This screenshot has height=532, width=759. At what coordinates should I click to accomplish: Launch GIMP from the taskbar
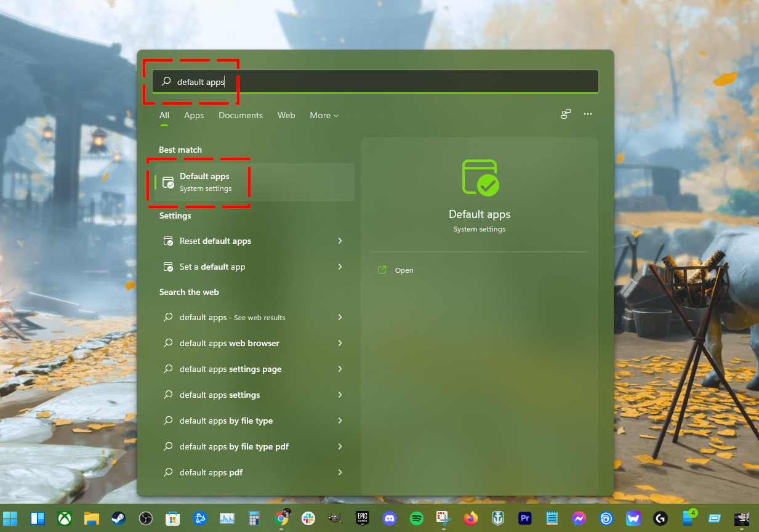[337, 518]
